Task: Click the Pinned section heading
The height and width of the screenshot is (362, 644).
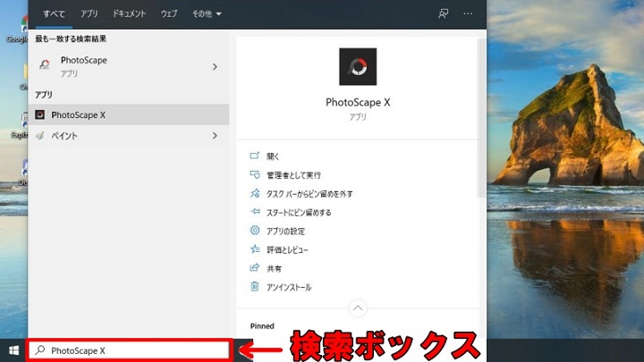Action: 262,326
